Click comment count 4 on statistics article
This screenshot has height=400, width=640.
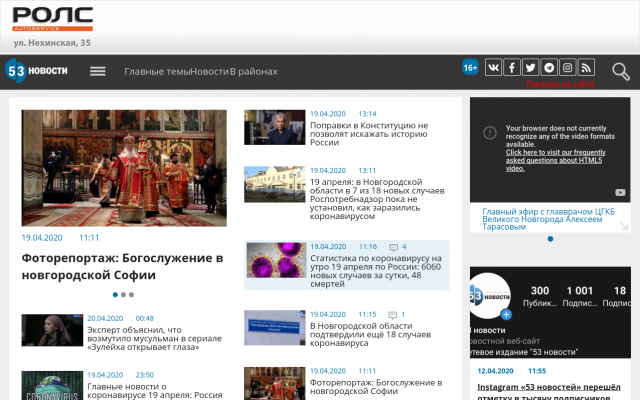(404, 247)
